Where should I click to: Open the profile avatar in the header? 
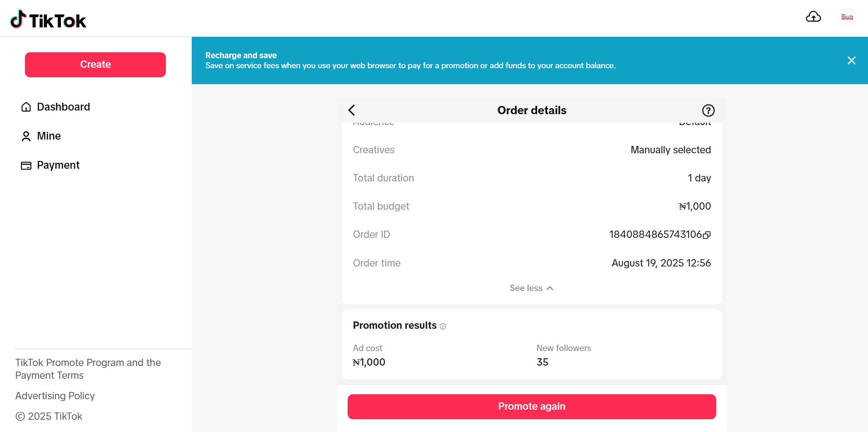[x=847, y=17]
